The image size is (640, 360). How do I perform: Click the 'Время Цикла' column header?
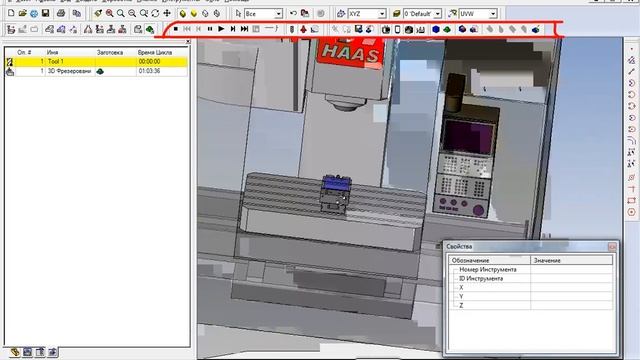(155, 52)
